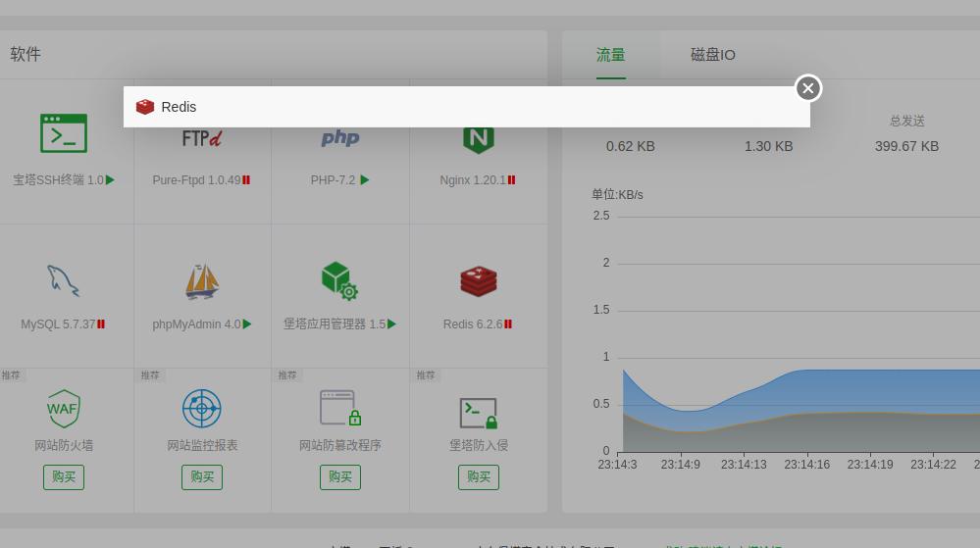Buy the 堡塔防入侵 plugin
980x548 pixels.
point(478,477)
